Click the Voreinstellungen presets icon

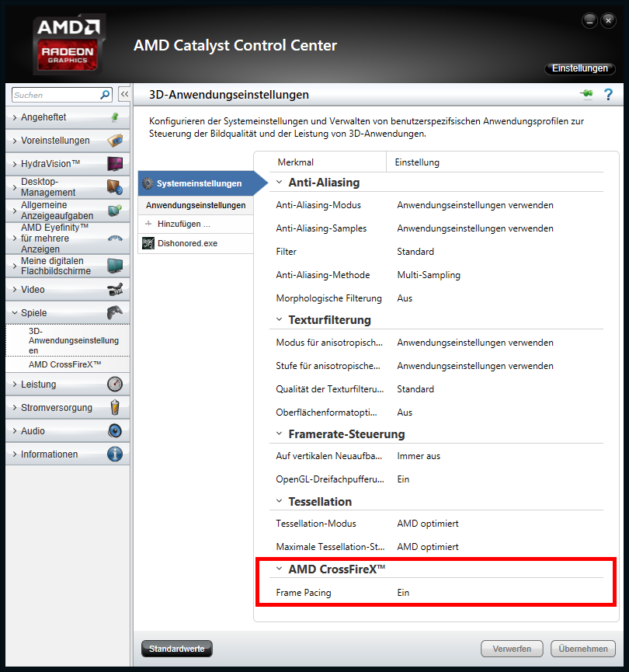tap(115, 140)
